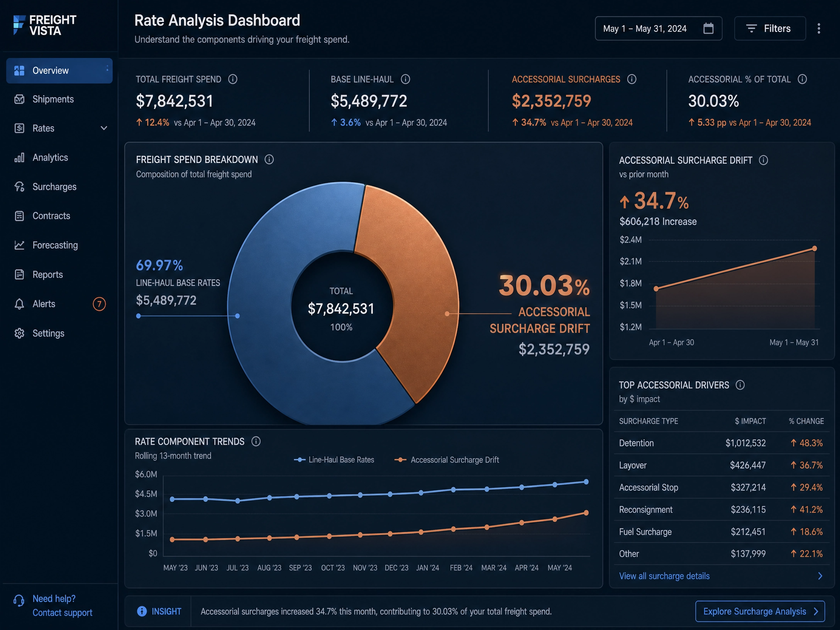This screenshot has height=630, width=840.
Task: Open the chevron beside surcharge details link
Action: 820,576
